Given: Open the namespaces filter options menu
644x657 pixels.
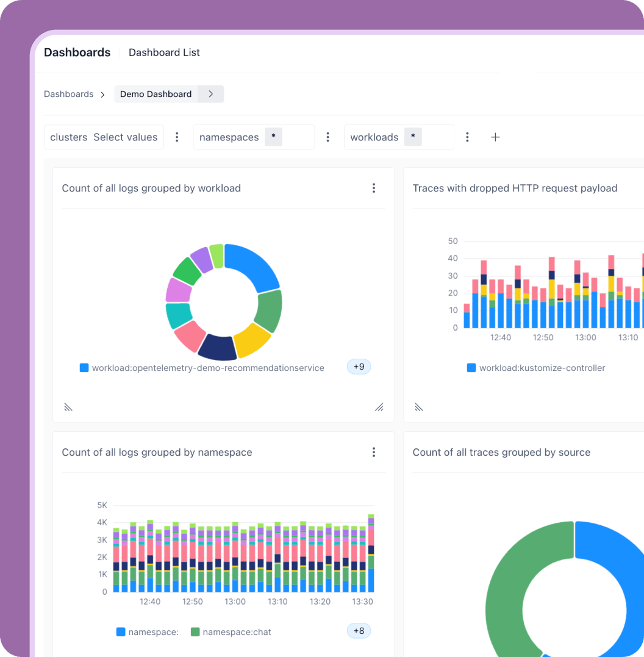Looking at the screenshot, I should coord(327,137).
